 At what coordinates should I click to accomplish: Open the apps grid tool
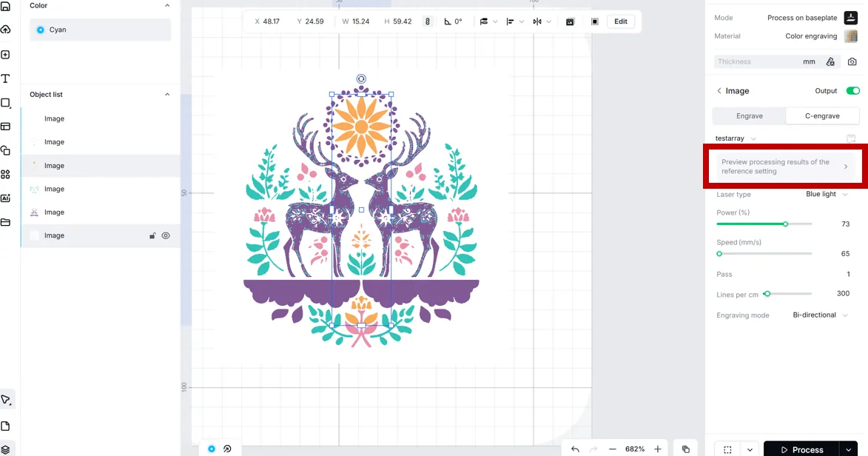[x=5, y=175]
